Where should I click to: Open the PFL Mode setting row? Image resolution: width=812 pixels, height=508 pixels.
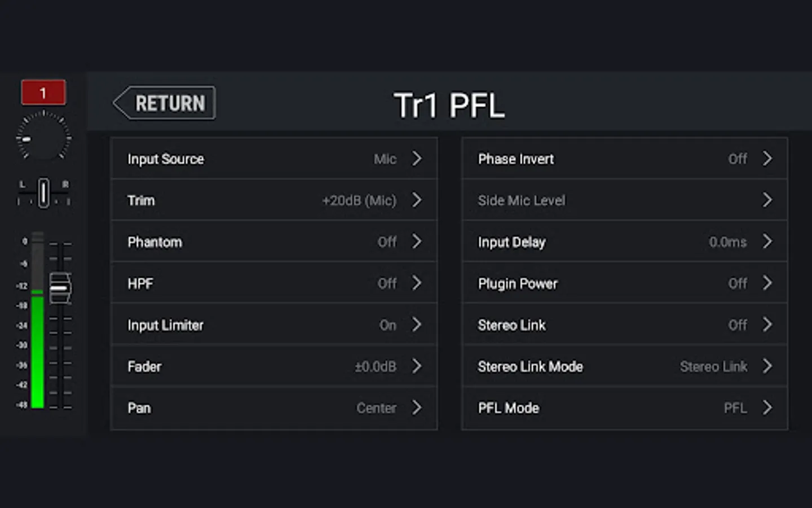pyautogui.click(x=624, y=408)
